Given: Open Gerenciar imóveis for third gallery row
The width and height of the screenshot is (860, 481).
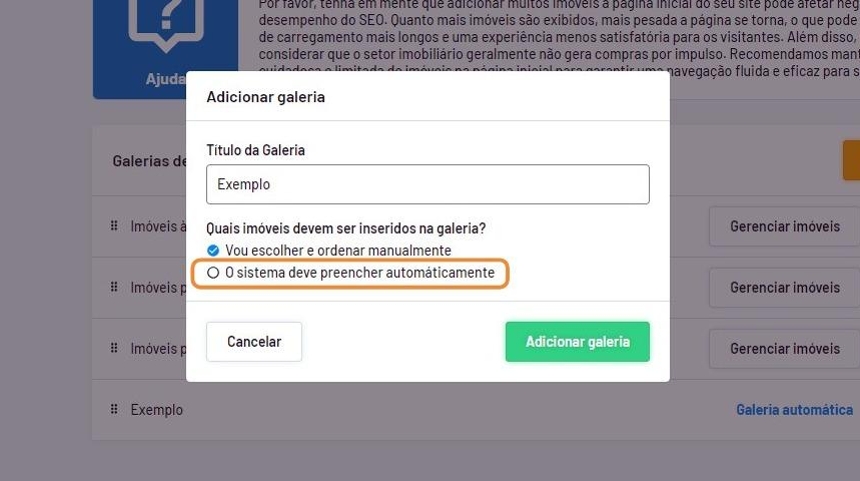Looking at the screenshot, I should 784,348.
